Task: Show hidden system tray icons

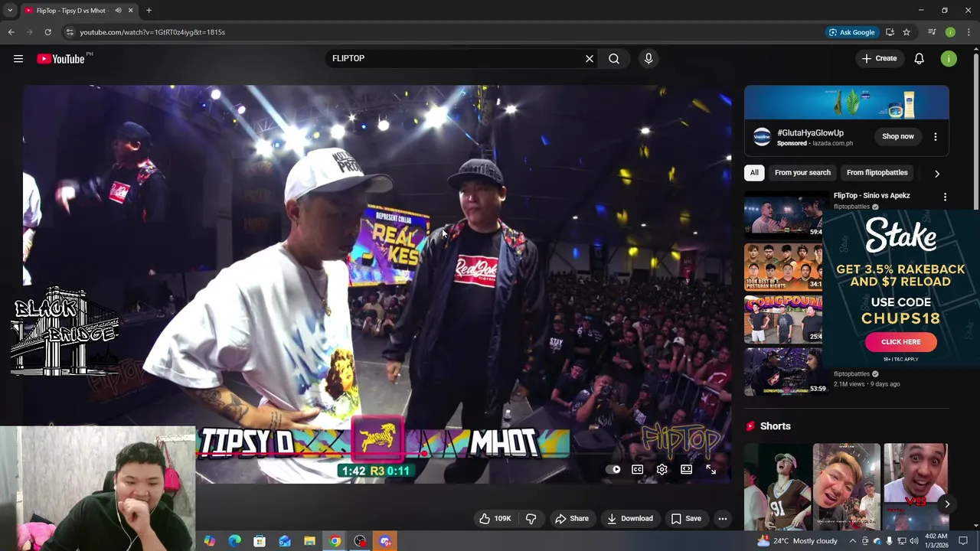Action: tap(852, 541)
